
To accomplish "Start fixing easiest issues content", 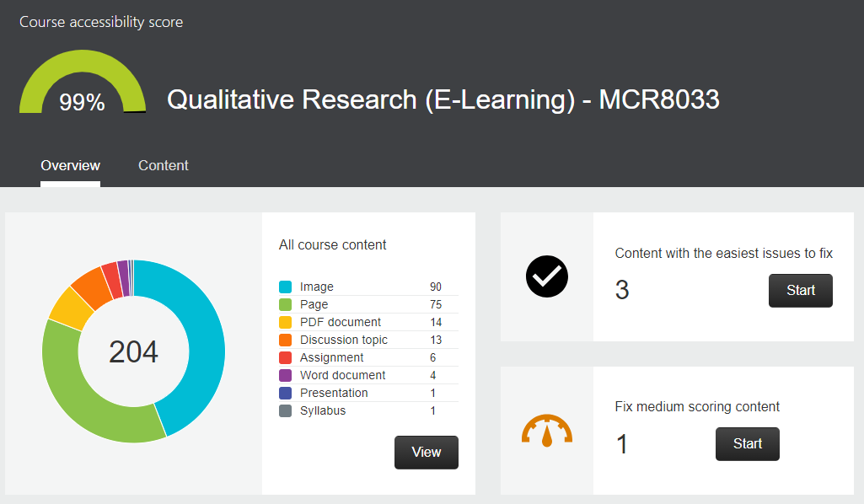I will coord(800,290).
